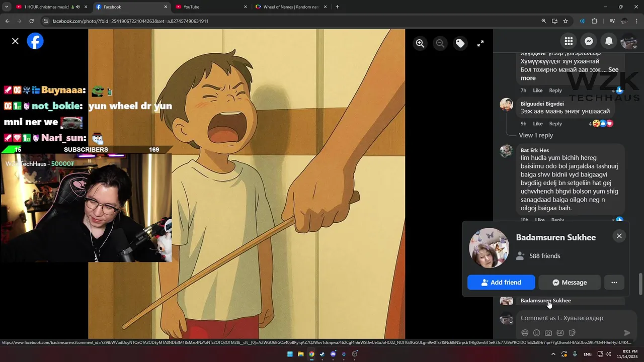The height and width of the screenshot is (362, 644).
Task: Open more options on the hover card
Action: click(x=614, y=283)
